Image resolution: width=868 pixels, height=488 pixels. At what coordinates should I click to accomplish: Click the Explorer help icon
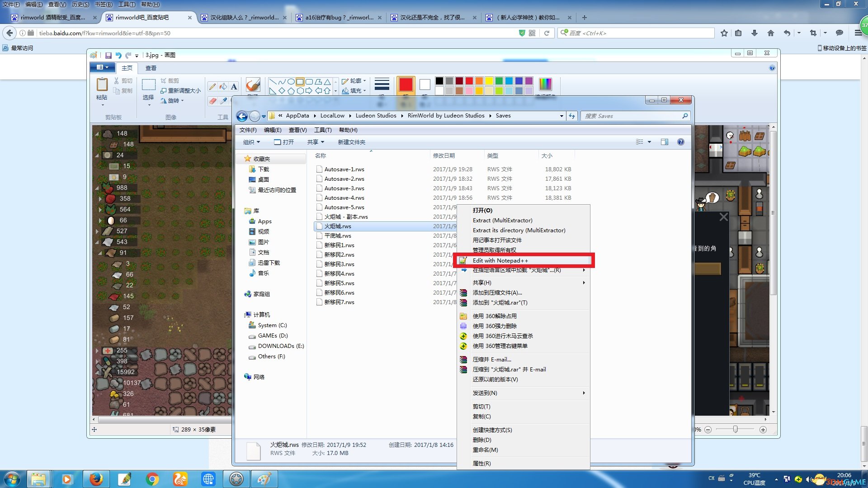[x=681, y=142]
